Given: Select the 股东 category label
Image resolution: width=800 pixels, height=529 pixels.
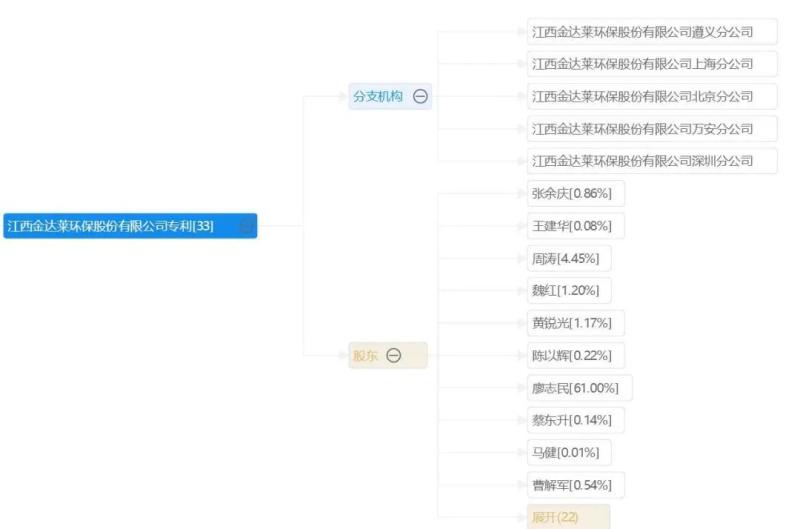Looking at the screenshot, I should [x=365, y=356].
